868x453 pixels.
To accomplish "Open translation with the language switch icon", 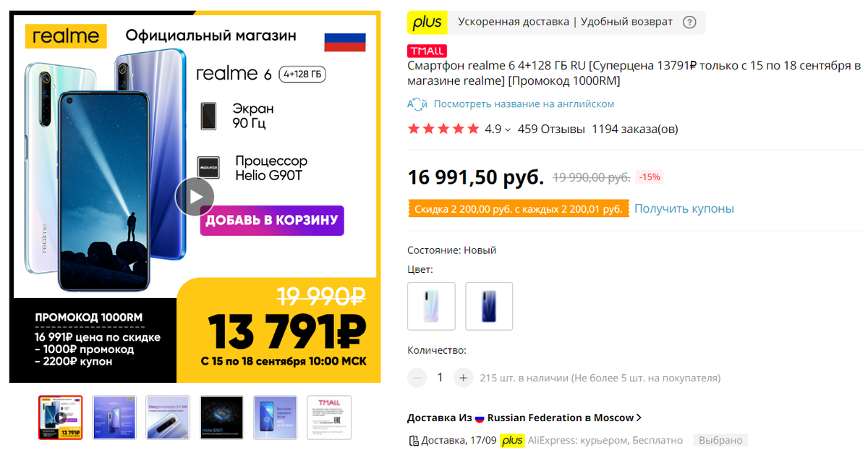I will point(417,103).
